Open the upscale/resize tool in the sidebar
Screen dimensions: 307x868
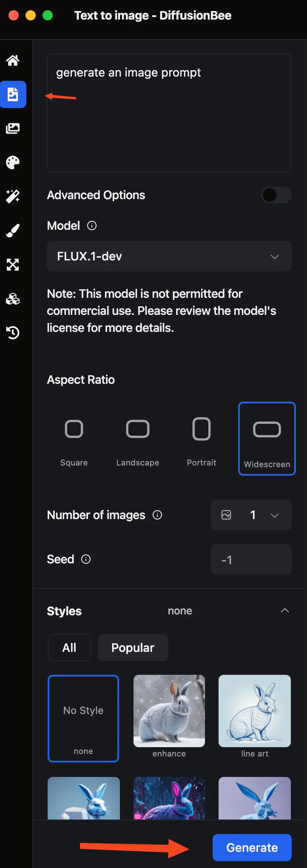click(x=13, y=265)
